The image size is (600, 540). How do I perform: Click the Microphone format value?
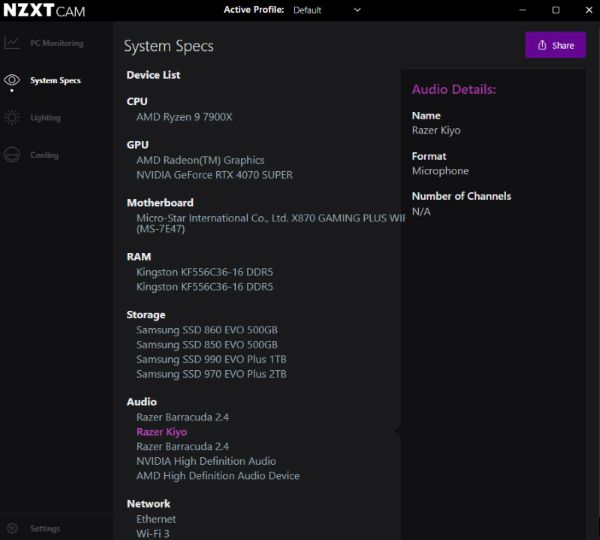pos(440,171)
